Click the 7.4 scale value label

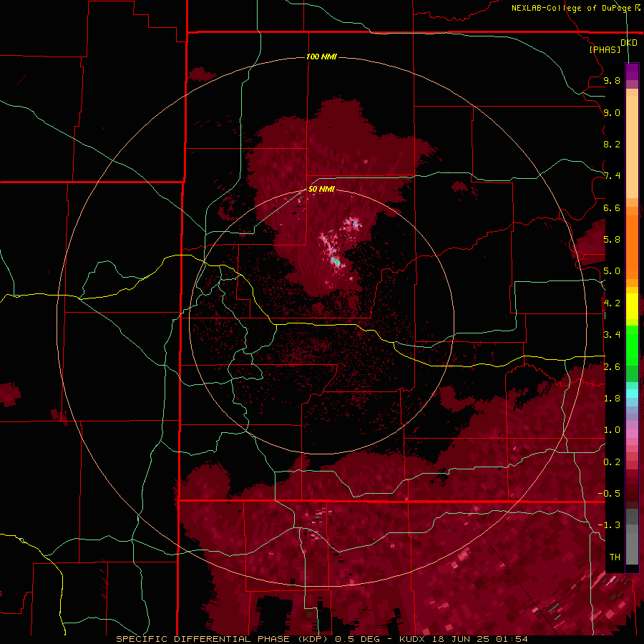[612, 176]
